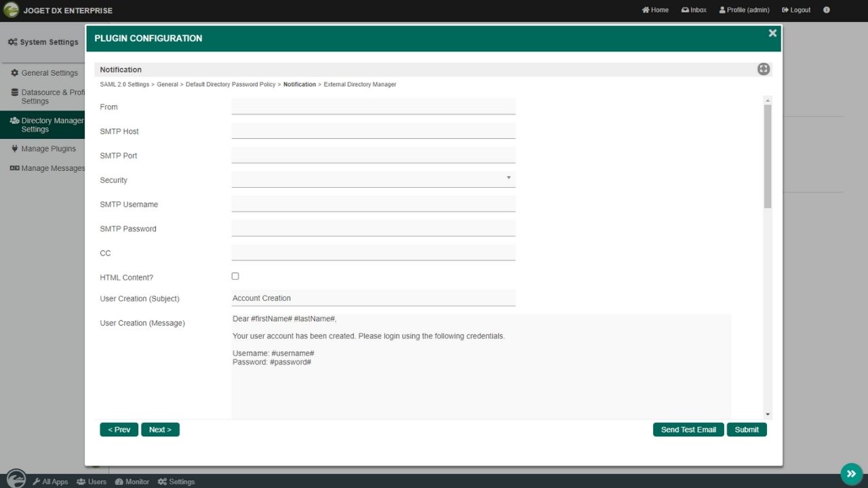Click the User Creation Subject field

[374, 298]
